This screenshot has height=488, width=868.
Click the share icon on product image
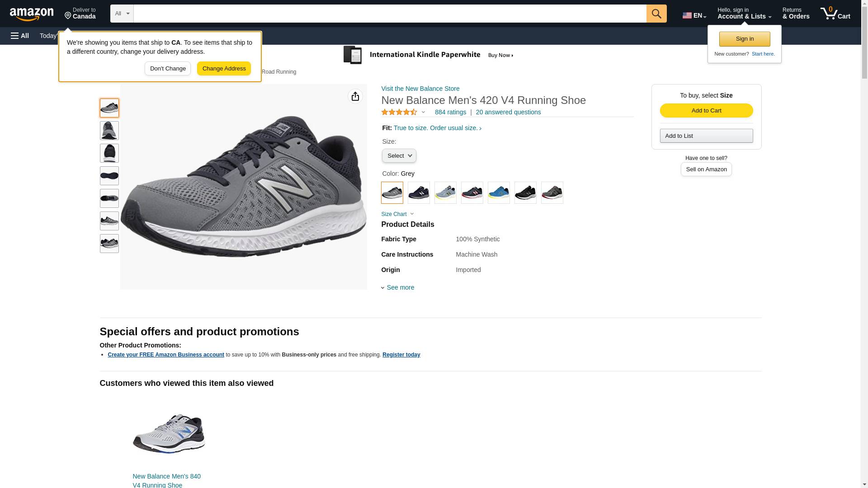355,96
